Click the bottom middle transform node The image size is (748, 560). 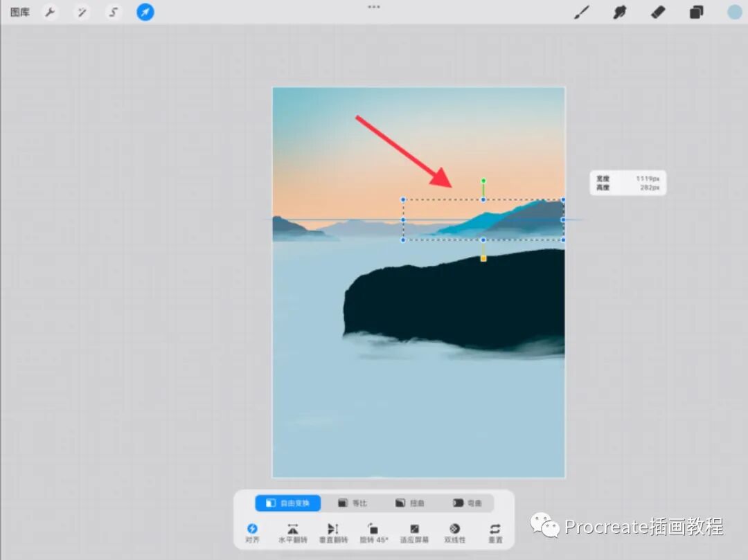point(483,240)
